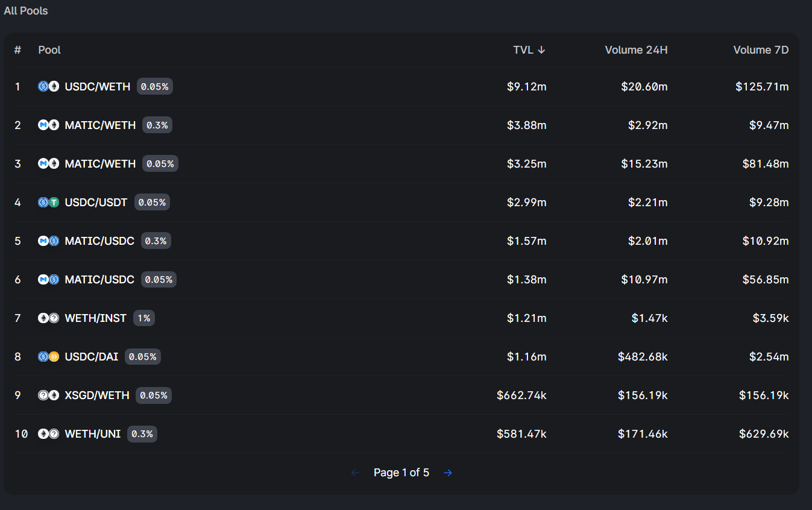Viewport: 812px width, 510px height.
Task: Click TVL value $3.25m
Action: pyautogui.click(x=526, y=163)
